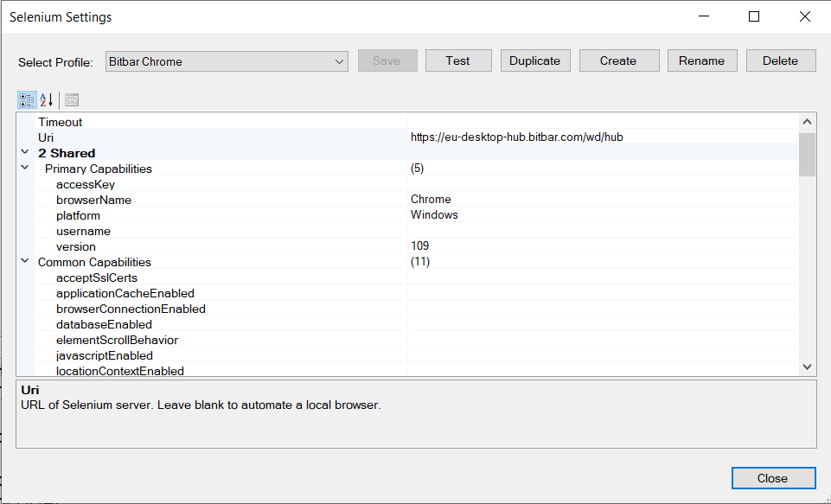Click the Test button

(x=457, y=61)
